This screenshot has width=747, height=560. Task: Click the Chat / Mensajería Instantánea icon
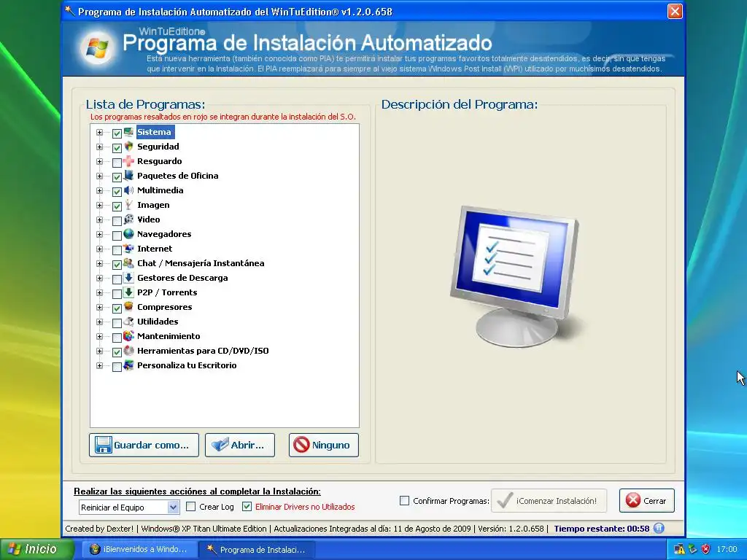click(128, 262)
